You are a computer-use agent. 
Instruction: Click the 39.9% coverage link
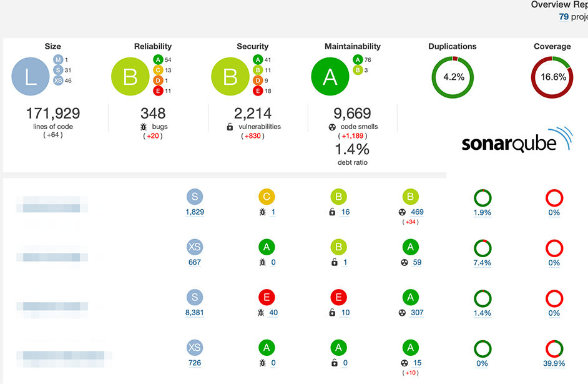pyautogui.click(x=554, y=363)
